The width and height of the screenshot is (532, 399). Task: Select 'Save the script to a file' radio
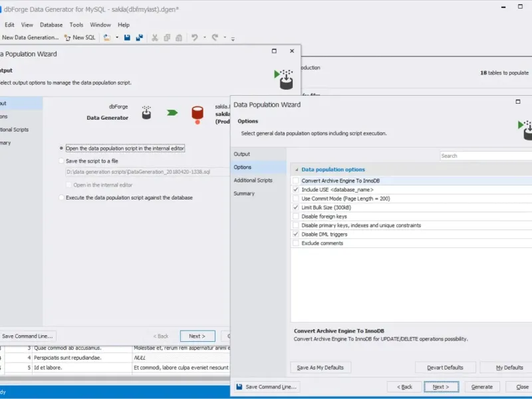(x=61, y=161)
